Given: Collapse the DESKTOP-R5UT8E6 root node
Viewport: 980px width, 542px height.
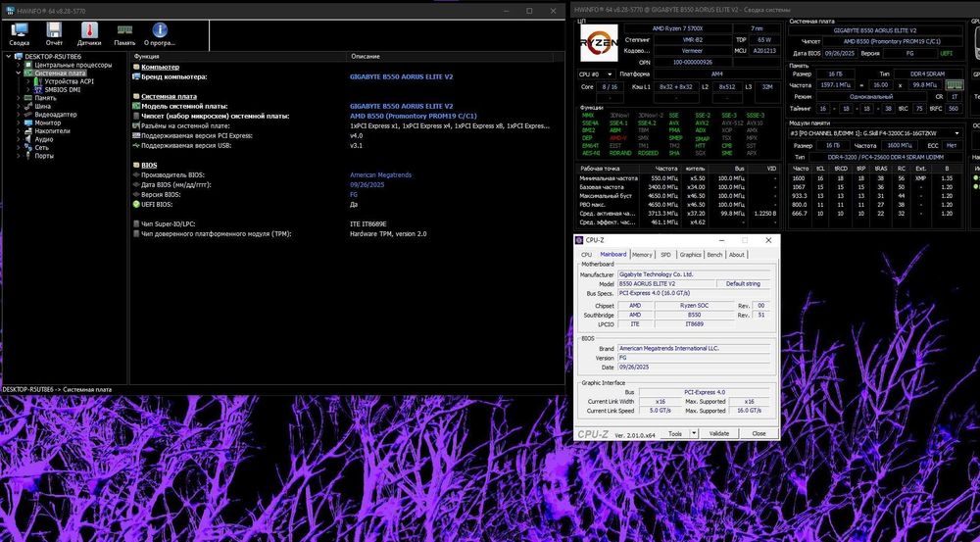Looking at the screenshot, I should coord(9,56).
